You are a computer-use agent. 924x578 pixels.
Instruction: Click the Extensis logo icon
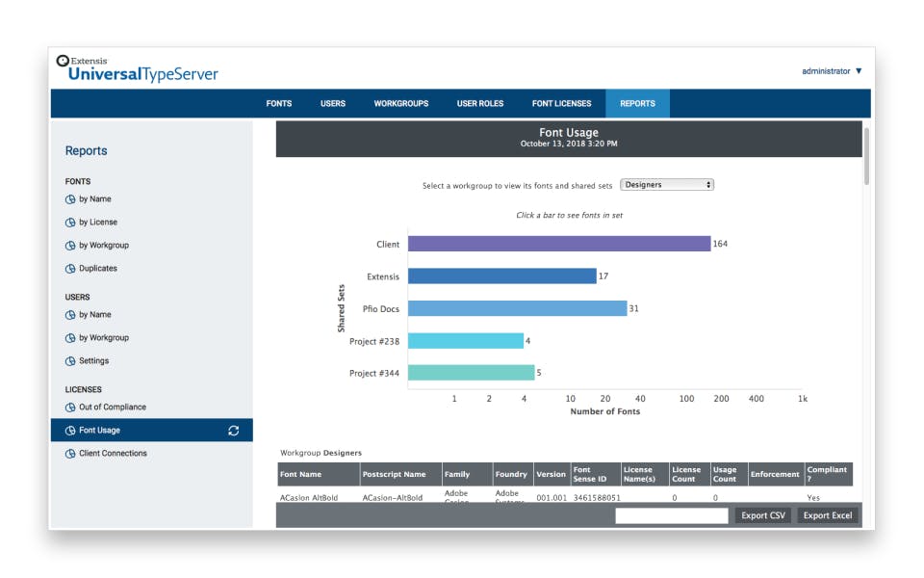click(63, 61)
